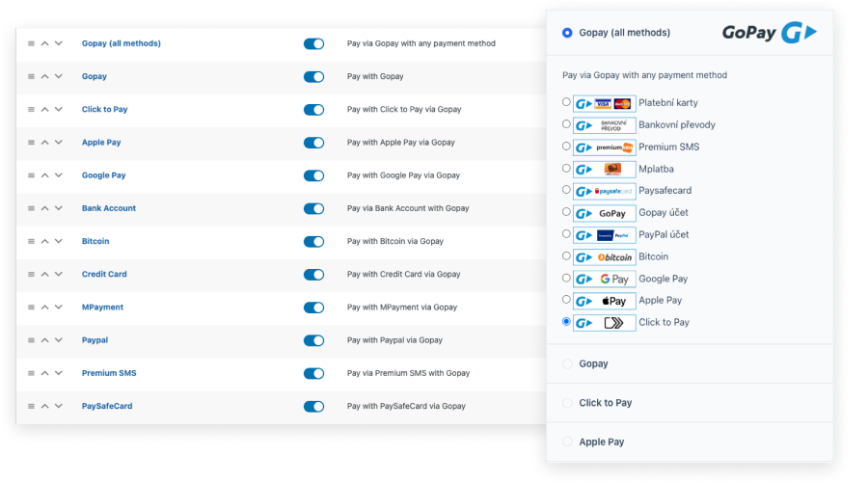Screen dimensions: 868x482
Task: Select the Paysafecard radio button
Action: coord(566,189)
